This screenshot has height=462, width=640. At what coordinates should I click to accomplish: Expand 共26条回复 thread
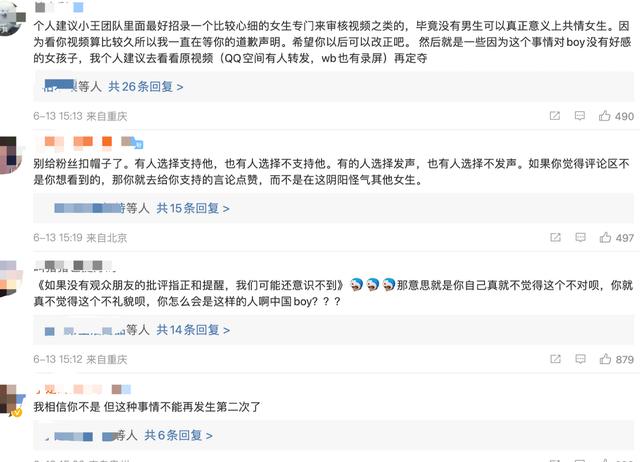click(146, 87)
